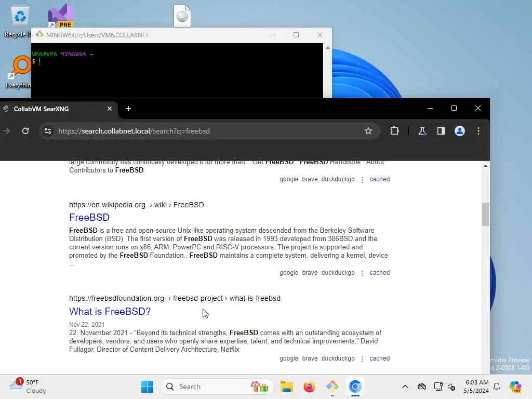Open the Windows Start menu
Screen dimensions: 532x399
[147, 387]
